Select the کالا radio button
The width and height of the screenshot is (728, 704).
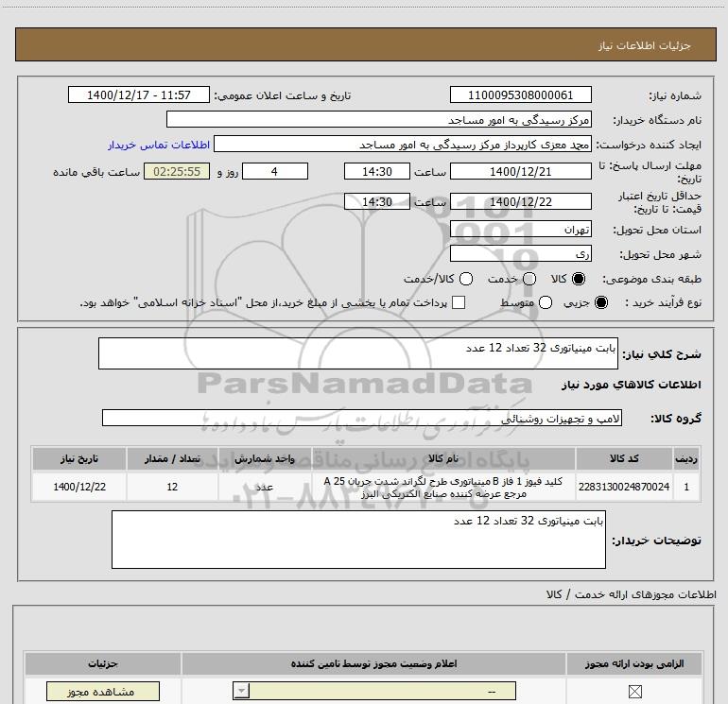click(x=578, y=279)
